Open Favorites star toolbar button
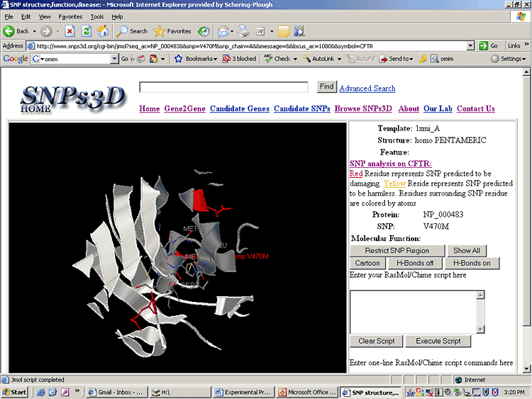This screenshot has height=399, width=532. click(x=172, y=31)
